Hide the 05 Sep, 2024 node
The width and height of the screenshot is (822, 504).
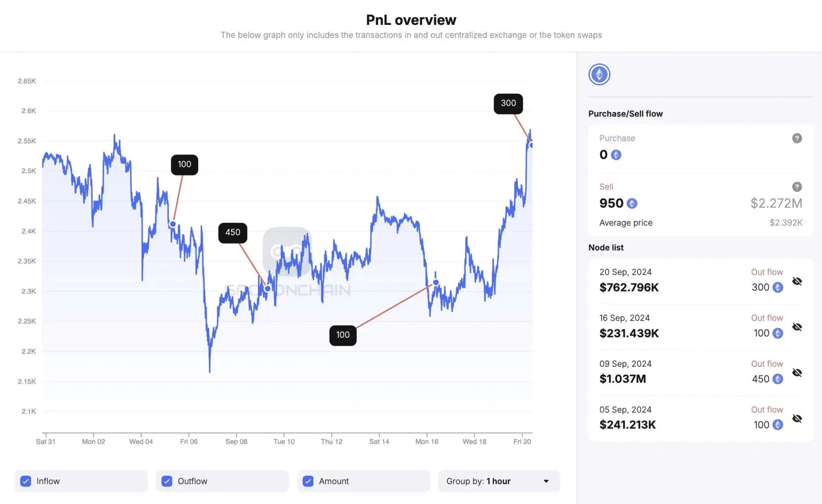(797, 418)
